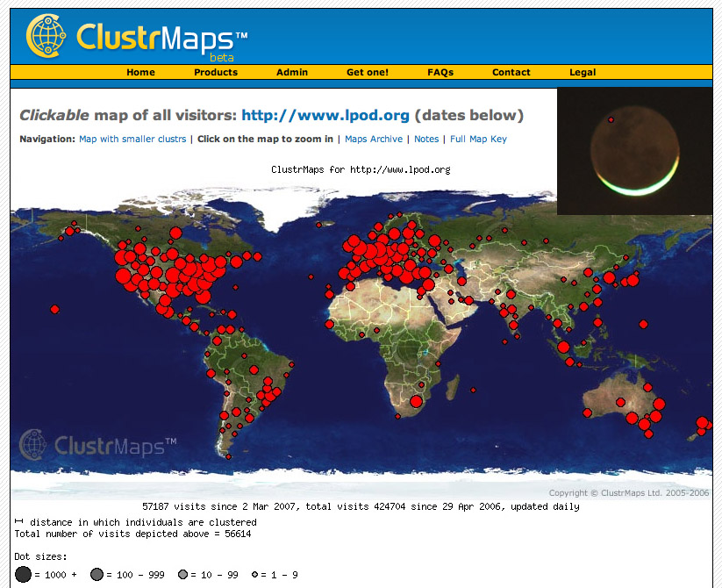This screenshot has width=722, height=588.
Task: Click the dark 1000+ dot size legend icon
Action: (x=23, y=574)
